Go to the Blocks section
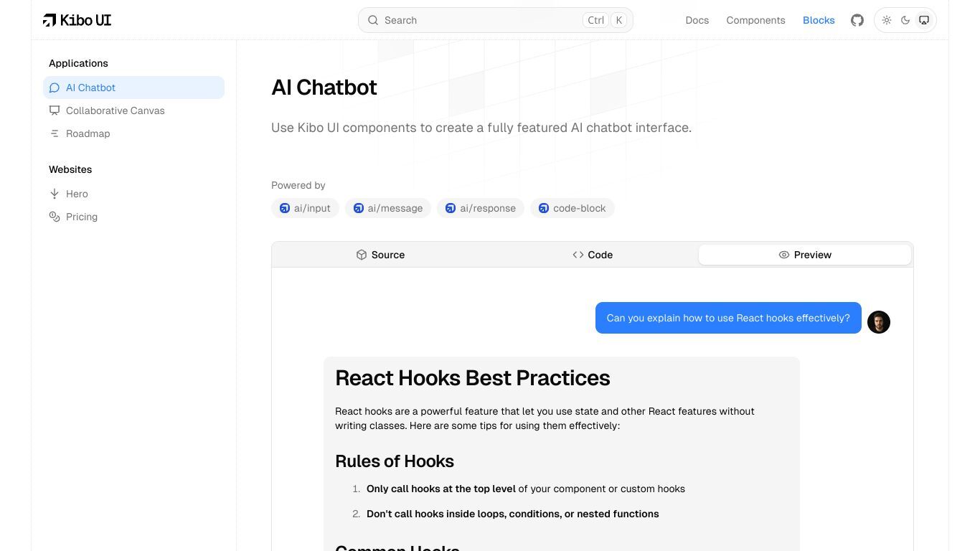The image size is (980, 551). [x=819, y=20]
